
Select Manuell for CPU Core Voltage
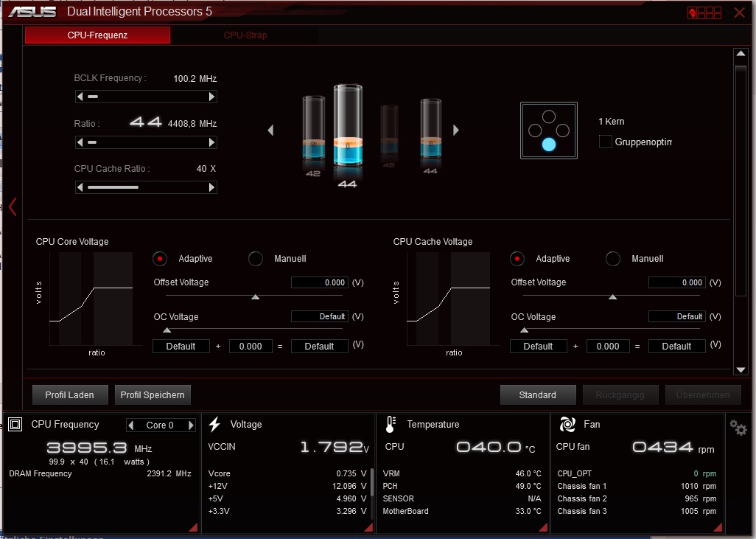click(x=256, y=259)
